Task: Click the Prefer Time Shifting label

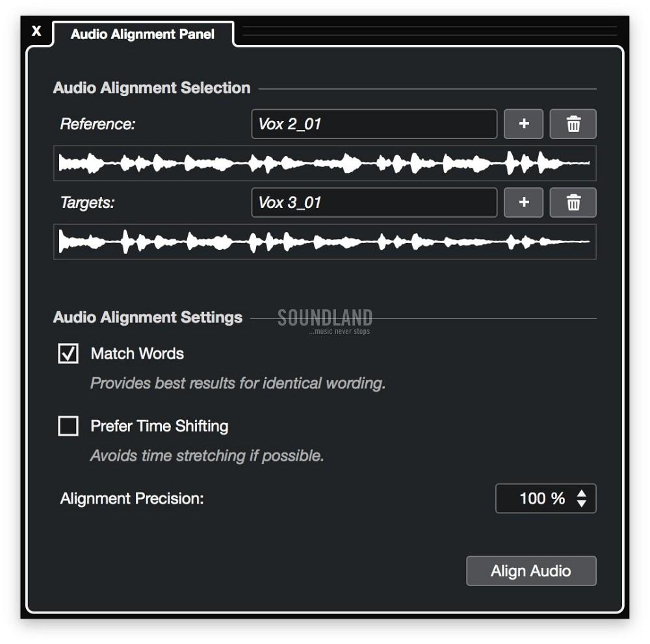Action: pyautogui.click(x=160, y=426)
